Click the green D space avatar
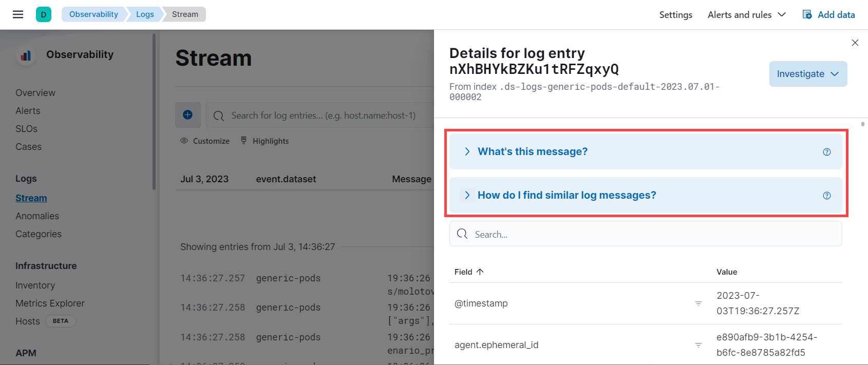868x365 pixels. tap(44, 14)
